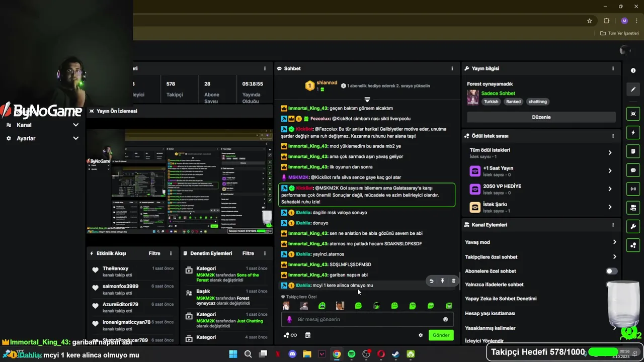
Task: Open Yapay Zeka ile Sohbet Denetimi
Action: coord(501,299)
